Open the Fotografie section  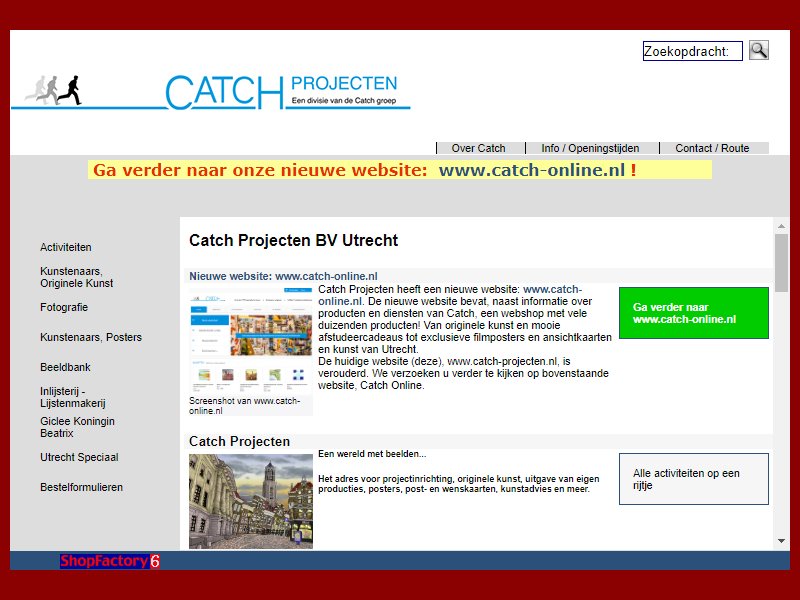tap(64, 307)
